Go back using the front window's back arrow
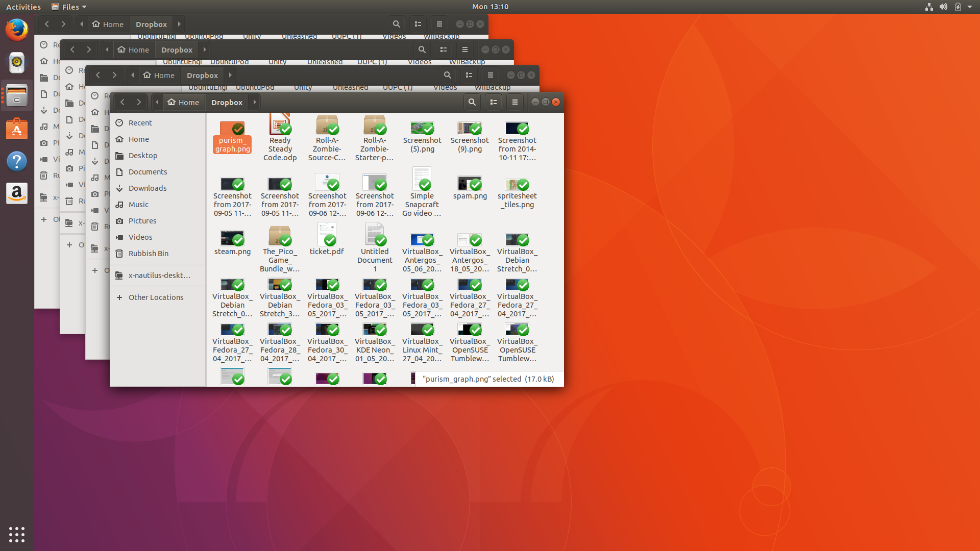This screenshot has width=980, height=551. pos(122,102)
